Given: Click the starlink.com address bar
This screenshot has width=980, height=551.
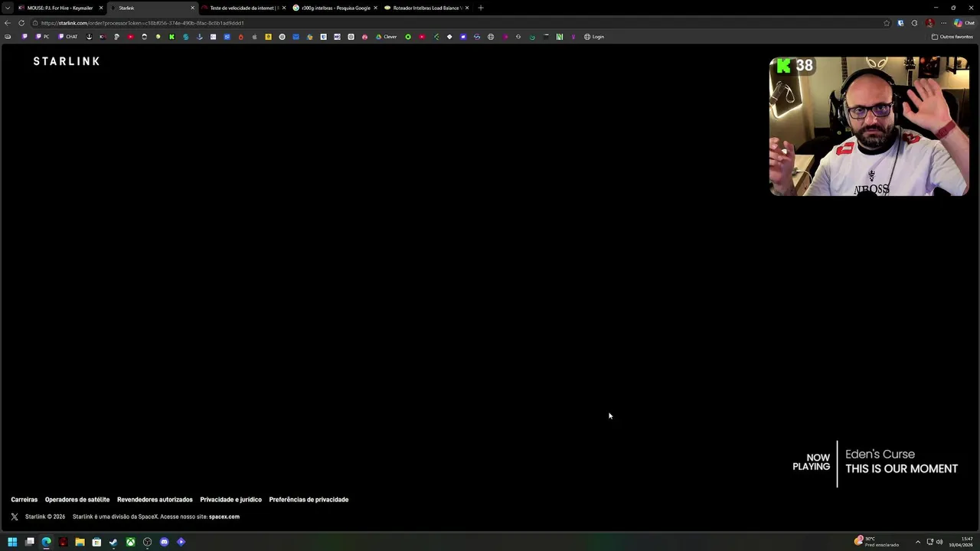Looking at the screenshot, I should (459, 23).
